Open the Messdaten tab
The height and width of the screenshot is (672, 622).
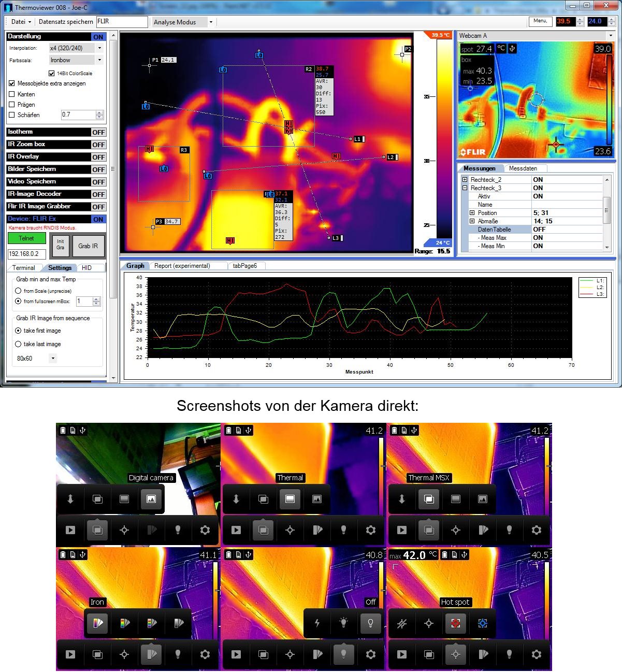(x=523, y=168)
